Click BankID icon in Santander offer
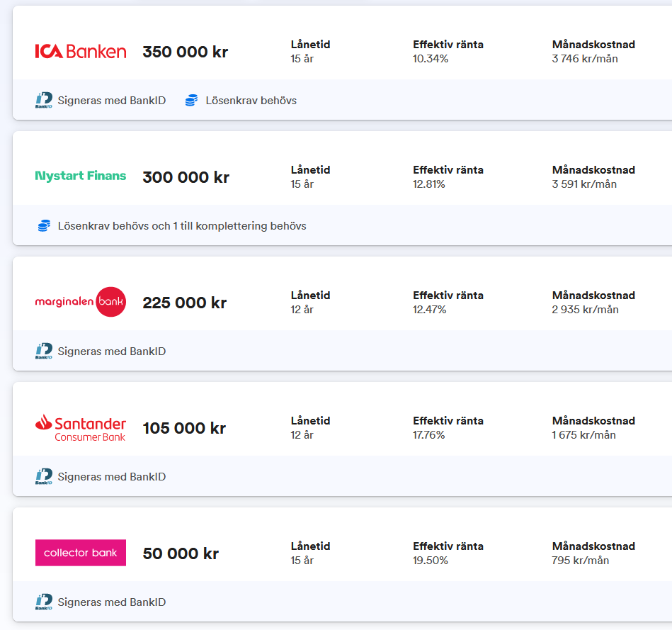672x630 pixels. pyautogui.click(x=44, y=477)
